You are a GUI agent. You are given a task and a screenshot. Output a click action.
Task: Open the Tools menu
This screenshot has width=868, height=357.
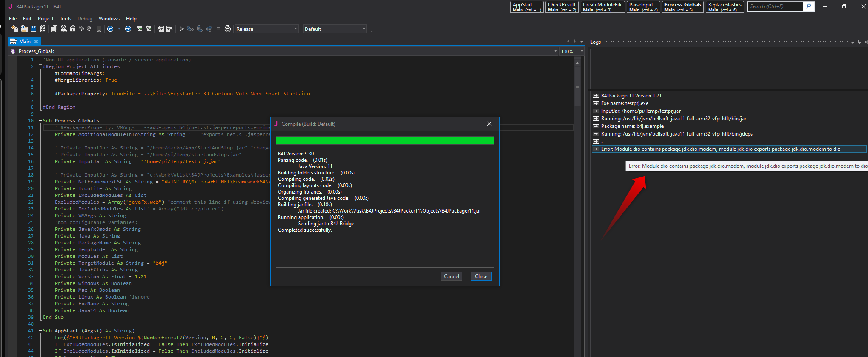pyautogui.click(x=65, y=19)
